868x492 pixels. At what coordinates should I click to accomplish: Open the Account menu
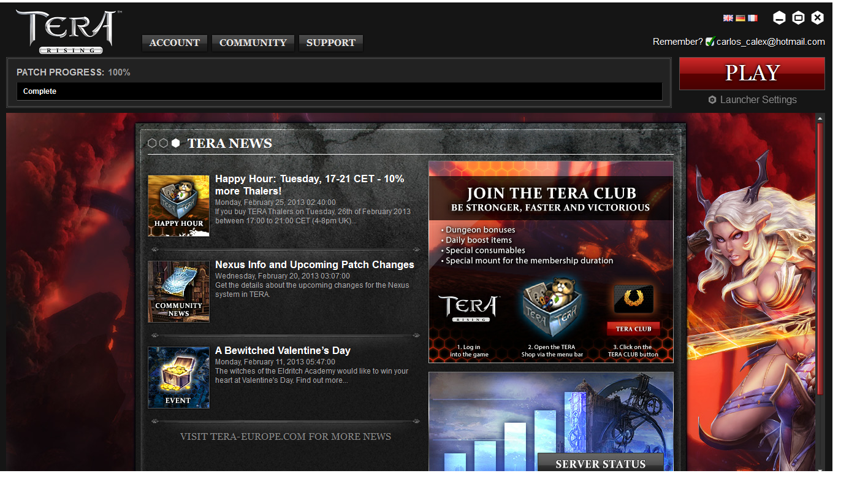(175, 43)
